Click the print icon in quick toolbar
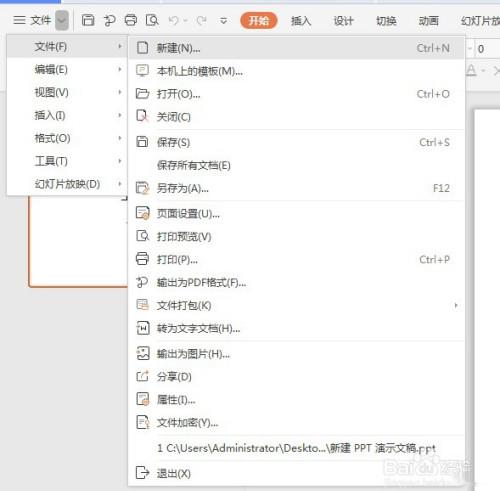 pos(131,20)
